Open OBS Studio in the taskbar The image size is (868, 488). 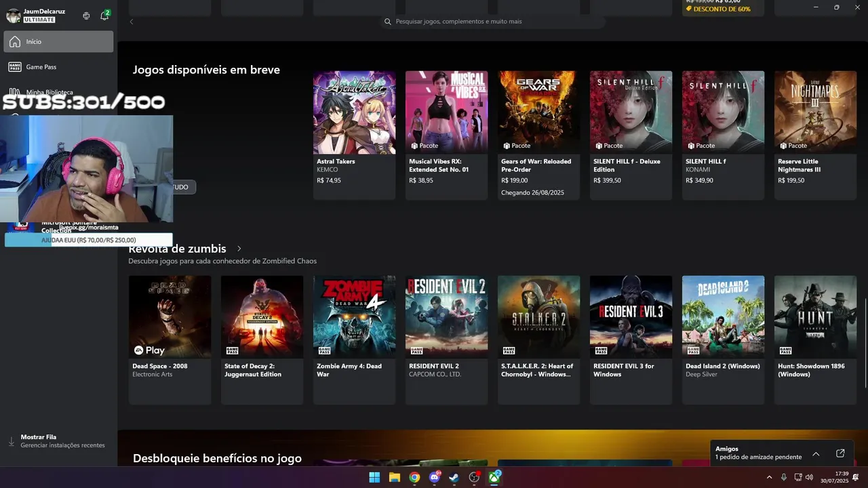coord(475,478)
